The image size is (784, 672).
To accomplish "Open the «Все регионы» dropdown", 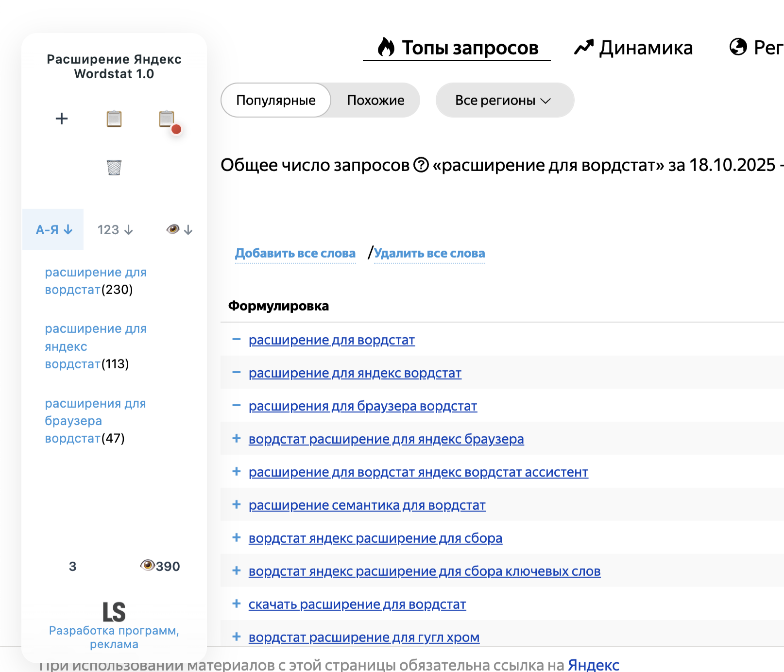I will pos(504,100).
